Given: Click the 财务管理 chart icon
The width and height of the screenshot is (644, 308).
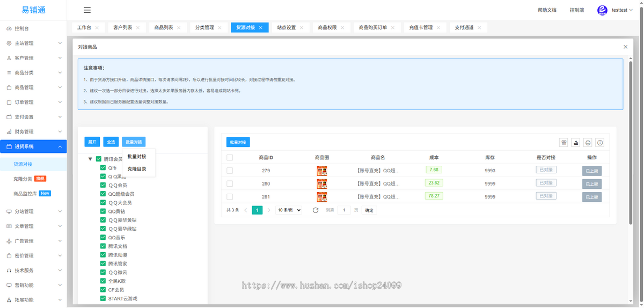Looking at the screenshot, I should (9, 131).
